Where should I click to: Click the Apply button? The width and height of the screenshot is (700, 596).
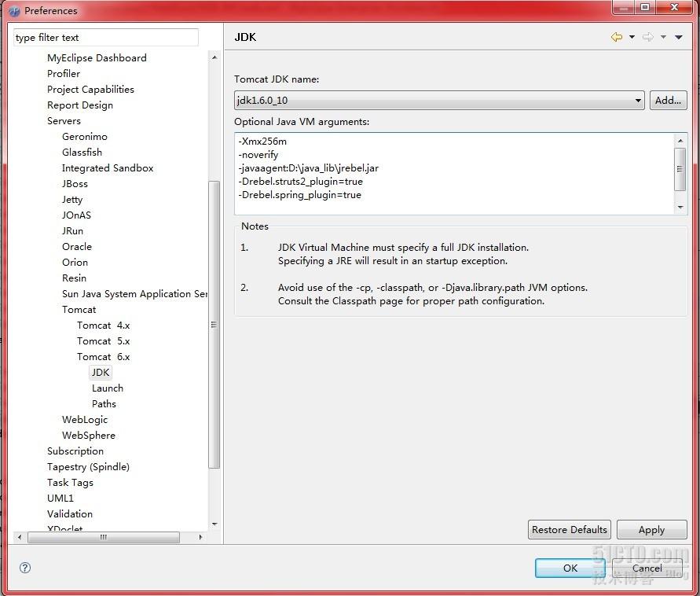click(x=651, y=529)
